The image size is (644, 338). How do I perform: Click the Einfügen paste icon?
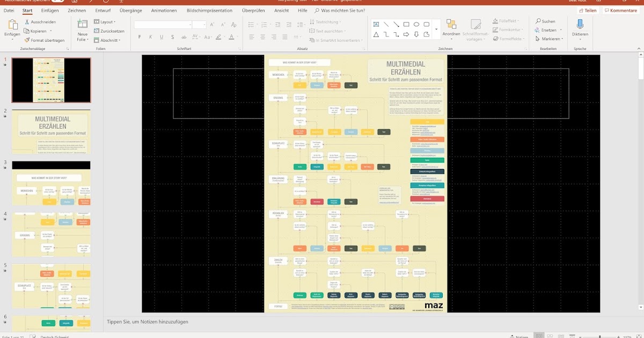click(12, 25)
